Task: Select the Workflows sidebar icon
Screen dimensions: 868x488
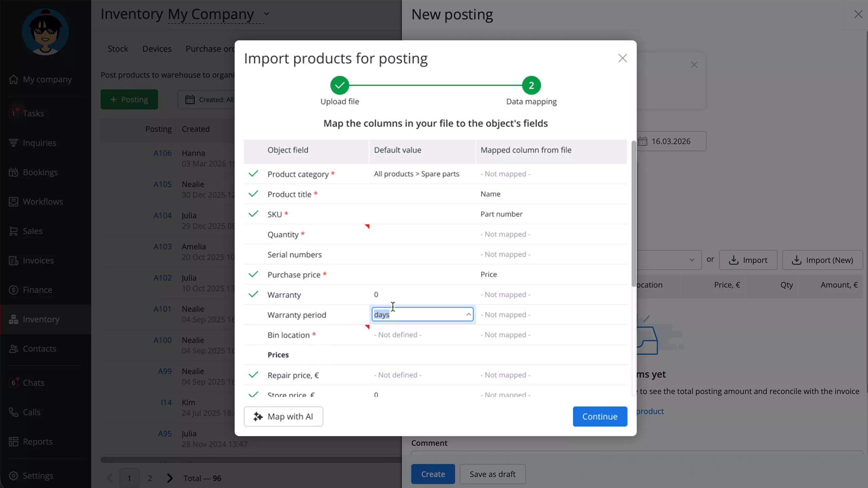Action: coord(13,201)
